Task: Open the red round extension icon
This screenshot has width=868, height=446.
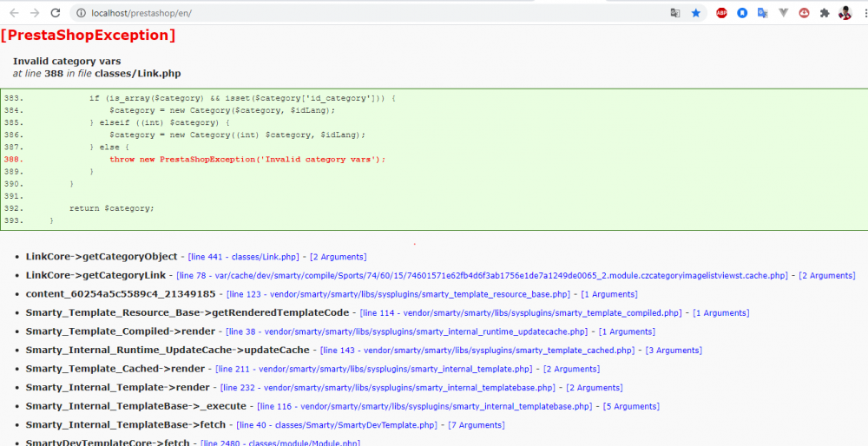Action: click(804, 13)
